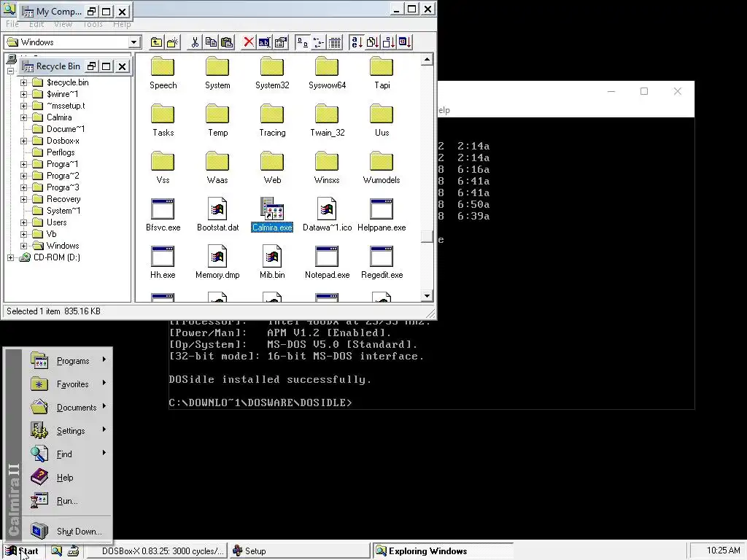Sort files by name
Viewport: 747px width, 560px height.
356,42
